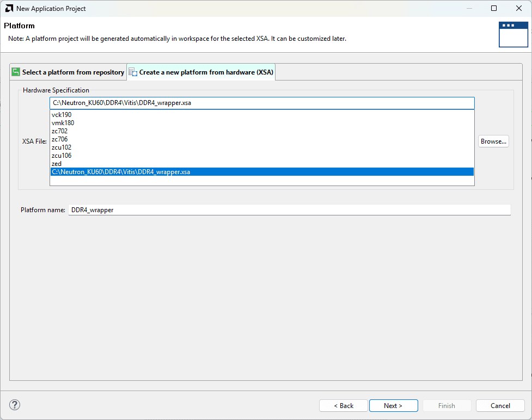Select zc706 hardware entry

(60, 139)
